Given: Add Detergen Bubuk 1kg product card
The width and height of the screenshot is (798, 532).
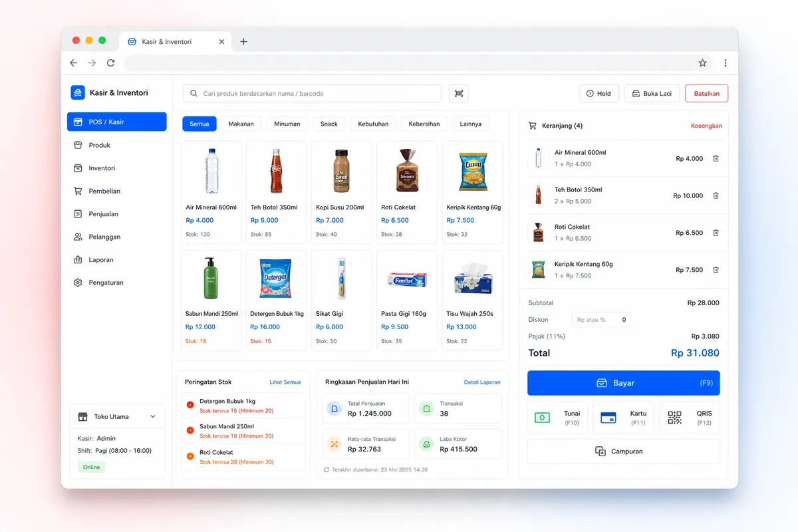Looking at the screenshot, I should click(276, 300).
